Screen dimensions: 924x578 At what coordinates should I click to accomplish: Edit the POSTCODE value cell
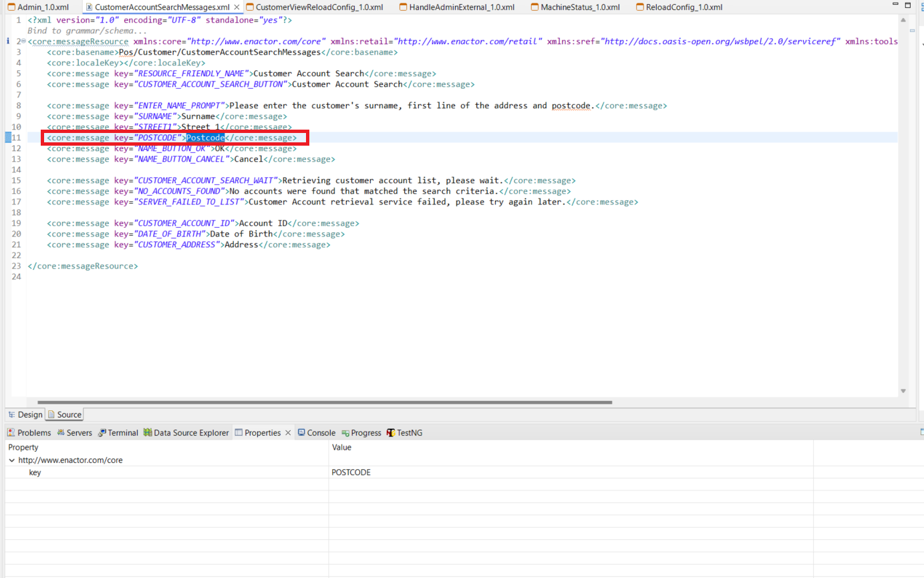(x=571, y=472)
